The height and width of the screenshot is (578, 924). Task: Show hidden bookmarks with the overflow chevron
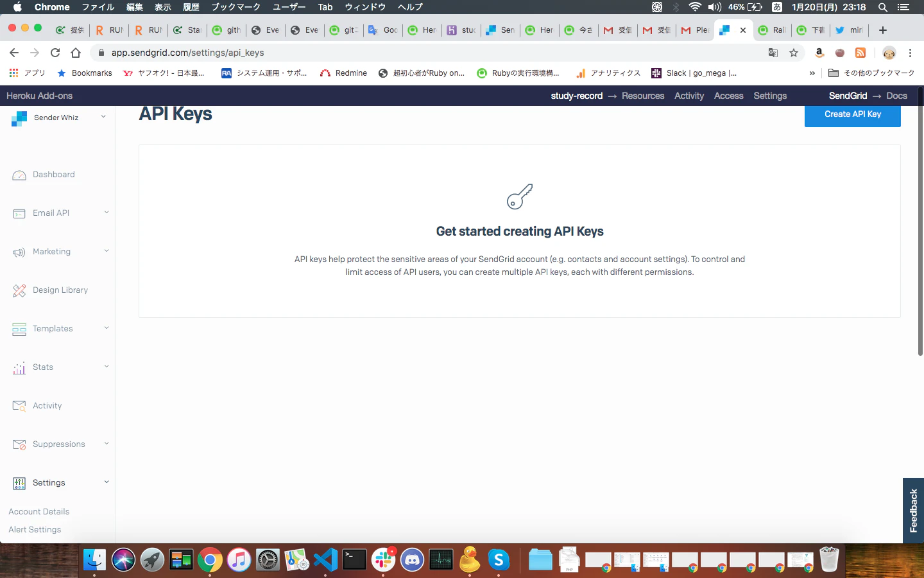pos(812,73)
